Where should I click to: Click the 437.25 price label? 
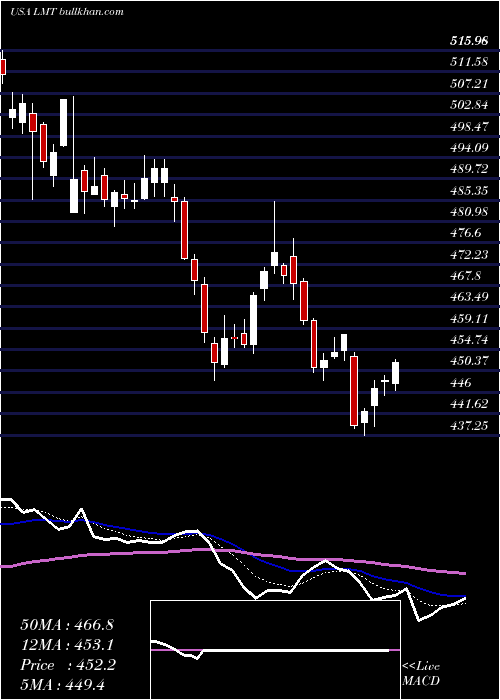tap(468, 426)
